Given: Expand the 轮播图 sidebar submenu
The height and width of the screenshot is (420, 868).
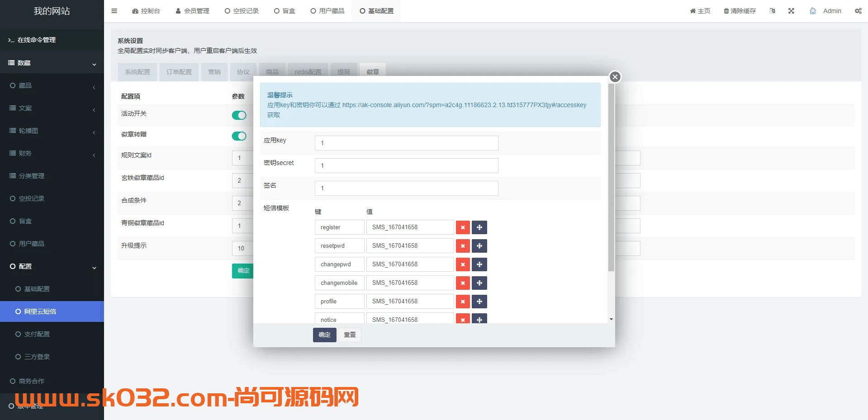Looking at the screenshot, I should (52, 131).
